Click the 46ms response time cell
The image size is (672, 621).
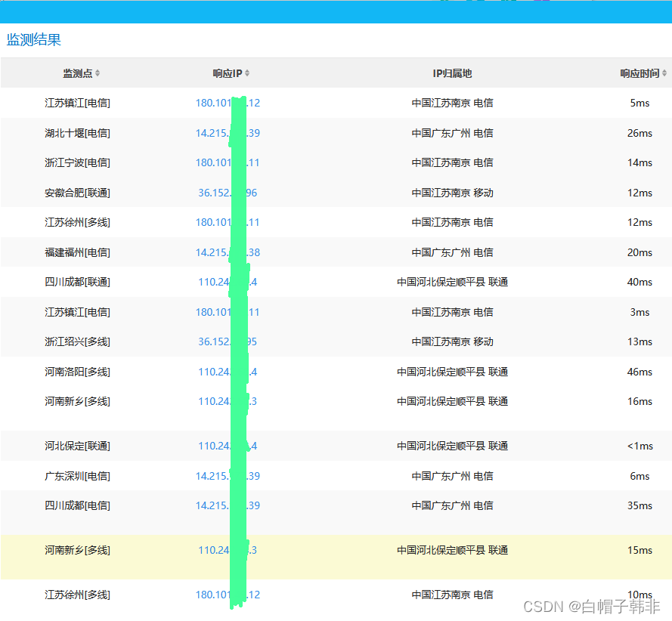click(639, 372)
